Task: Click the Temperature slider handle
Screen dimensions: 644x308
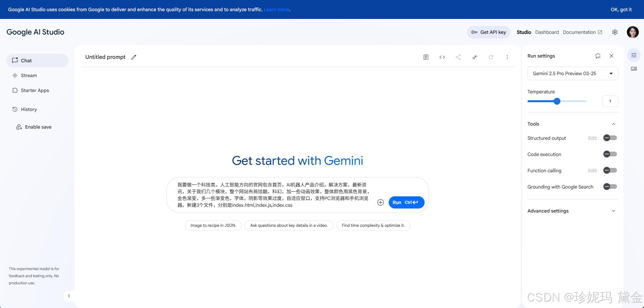Action: (557, 101)
